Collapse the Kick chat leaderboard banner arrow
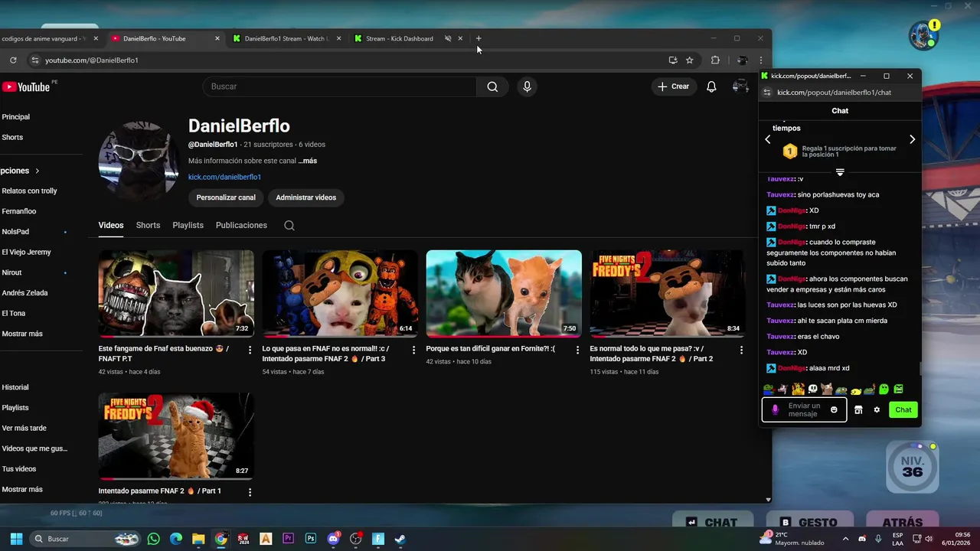This screenshot has width=980, height=551. pyautogui.click(x=840, y=172)
